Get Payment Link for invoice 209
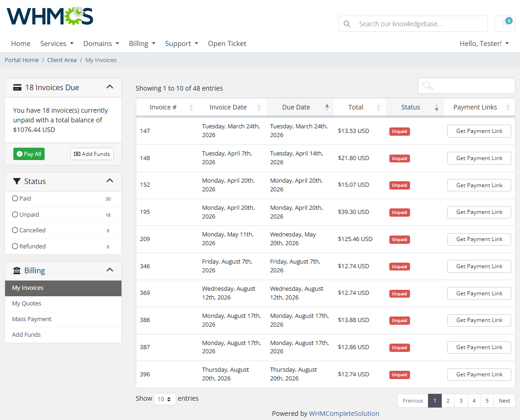This screenshot has width=520, height=420. tap(479, 239)
